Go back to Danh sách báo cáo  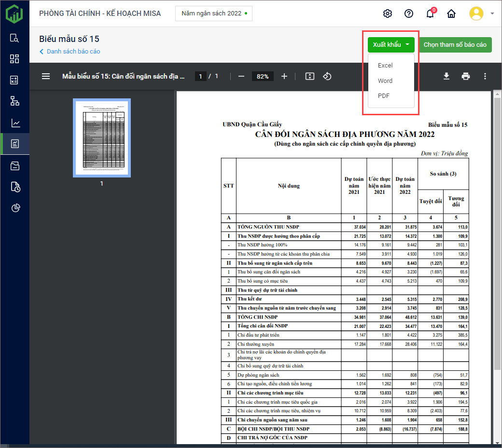click(73, 52)
